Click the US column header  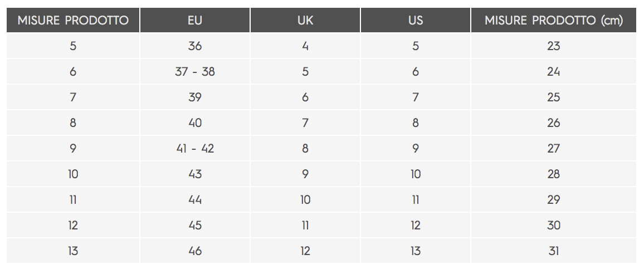point(416,19)
